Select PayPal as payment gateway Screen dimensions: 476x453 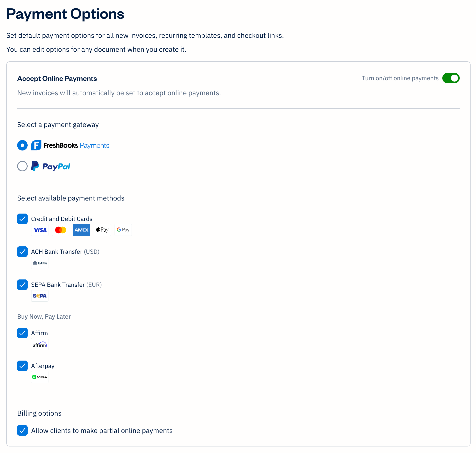coord(22,166)
